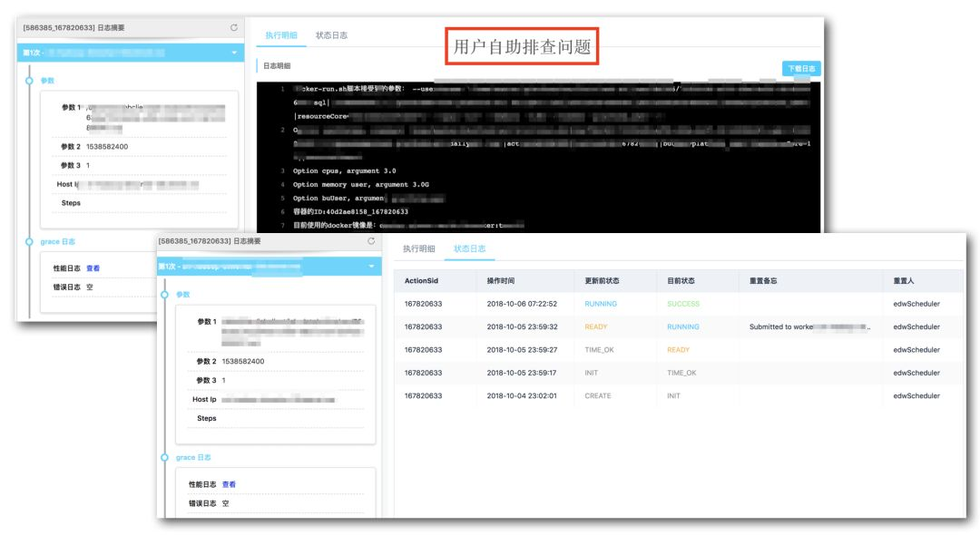
Task: Click back window title [586385_167820633] 日志摘要
Action: pyautogui.click(x=73, y=27)
